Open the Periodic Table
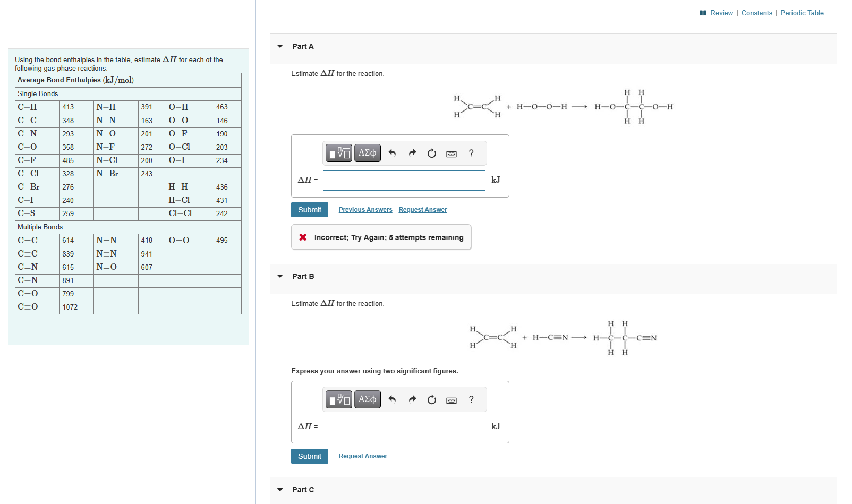 tap(802, 13)
